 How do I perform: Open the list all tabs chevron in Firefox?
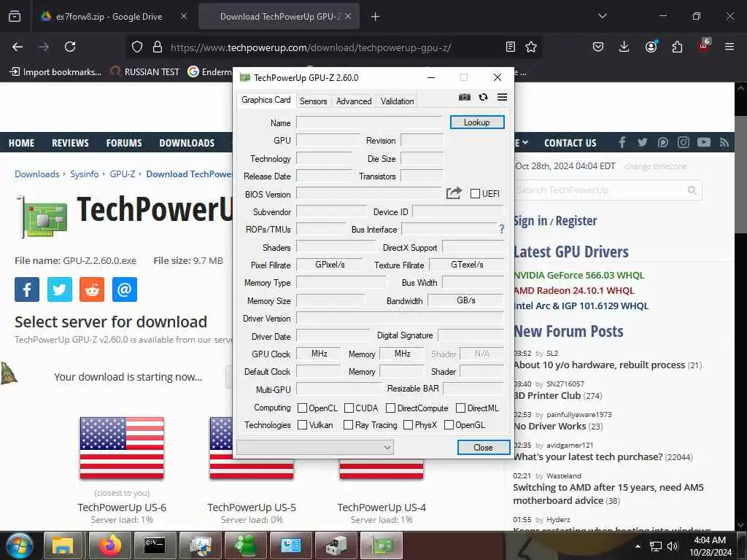click(x=602, y=16)
